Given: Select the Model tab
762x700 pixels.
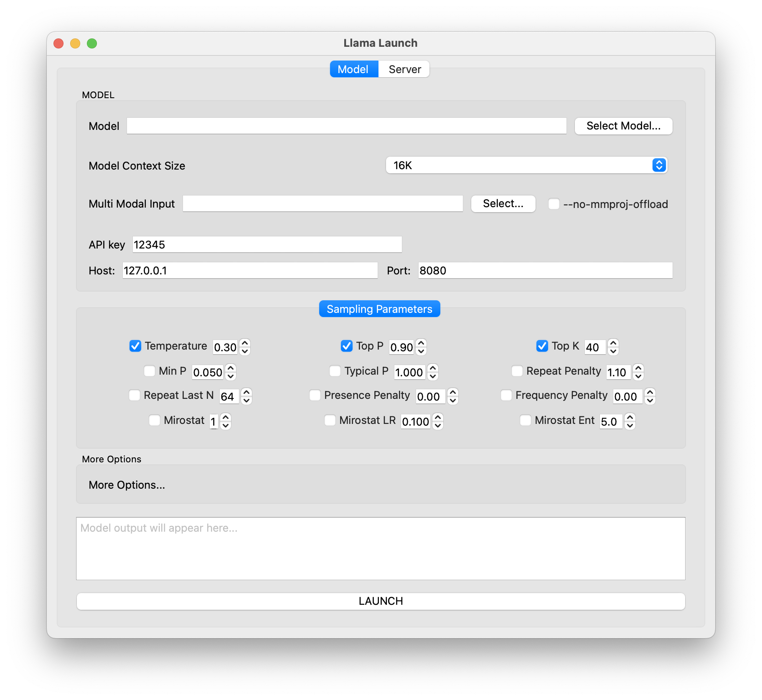Looking at the screenshot, I should point(354,69).
